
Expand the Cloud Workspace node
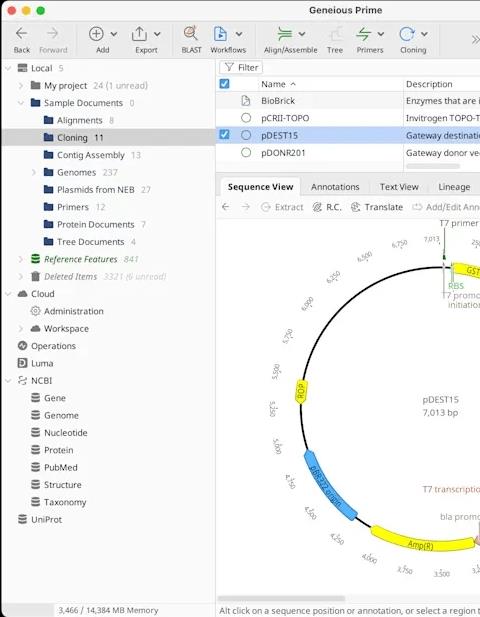coord(21,329)
